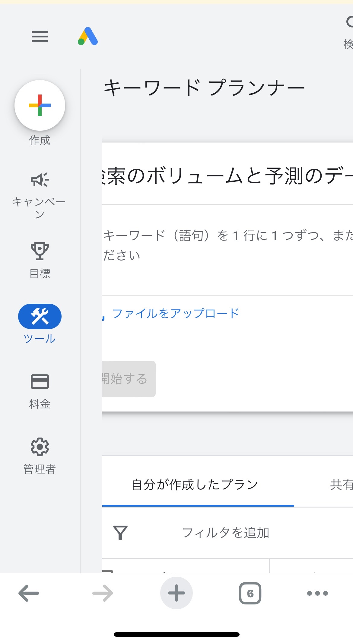Click ファイルをアップロード link

(x=176, y=313)
